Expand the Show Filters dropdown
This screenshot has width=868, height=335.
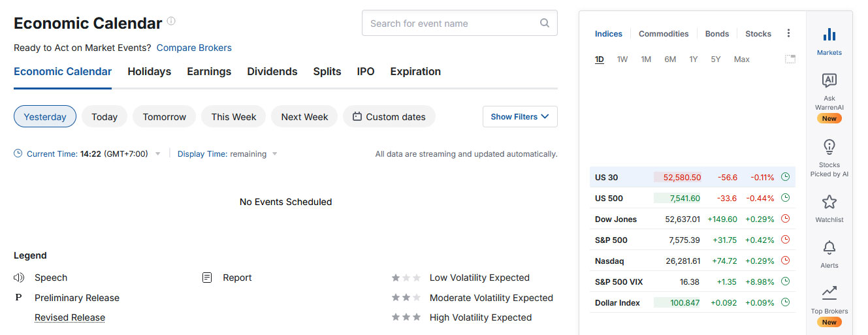tap(520, 116)
